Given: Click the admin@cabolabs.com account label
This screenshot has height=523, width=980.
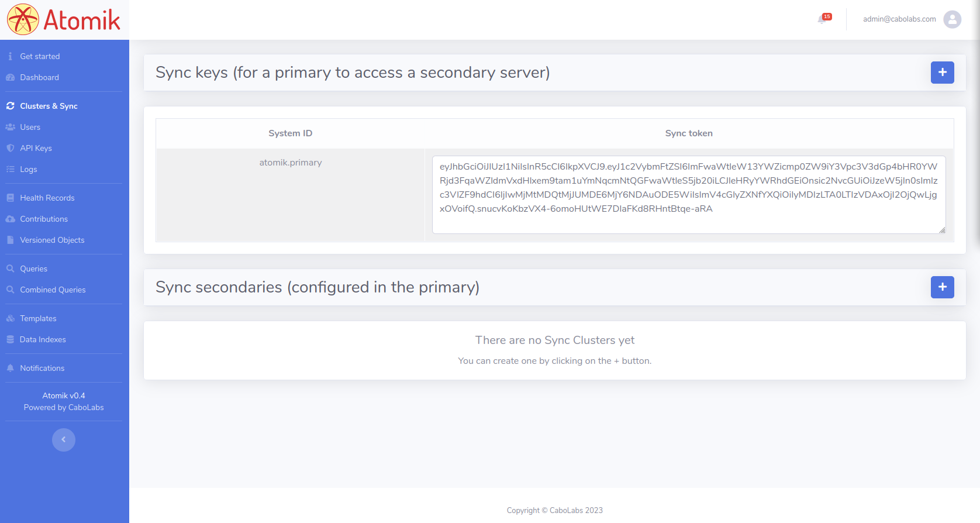Looking at the screenshot, I should (899, 19).
